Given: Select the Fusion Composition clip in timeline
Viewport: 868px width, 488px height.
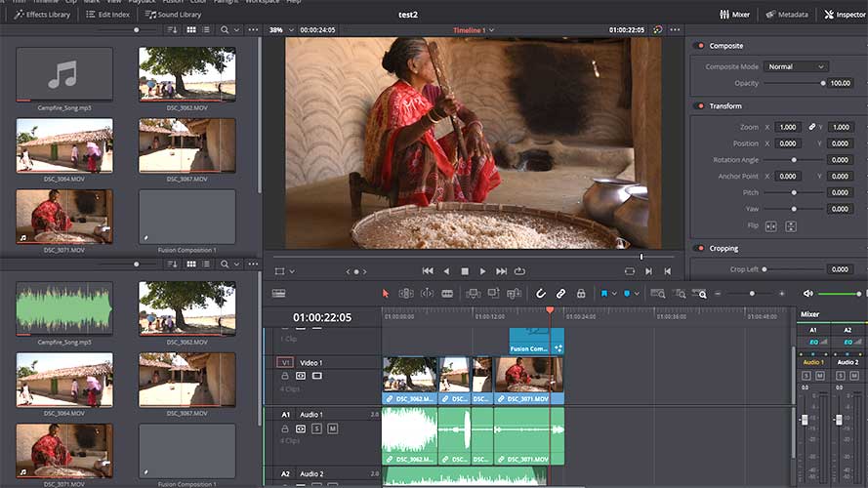Looking at the screenshot, I should click(536, 341).
